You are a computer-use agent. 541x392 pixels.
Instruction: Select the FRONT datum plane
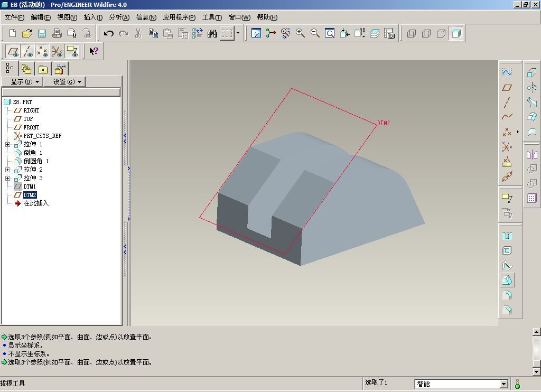click(x=31, y=127)
